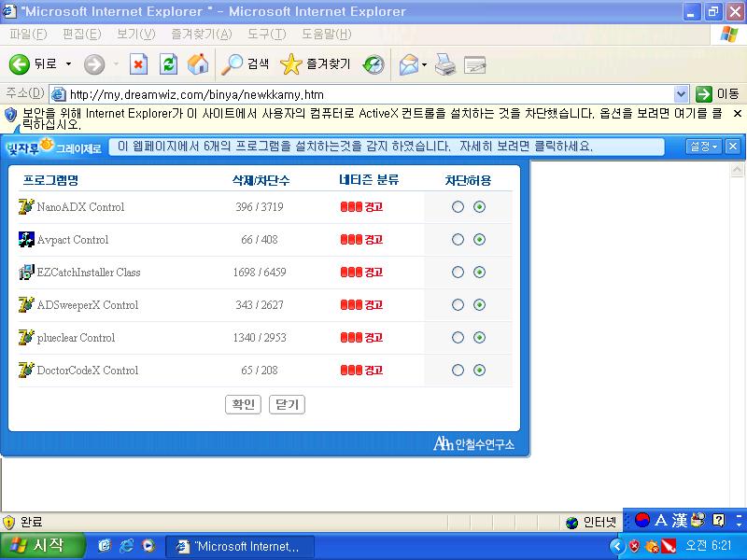Select the Microsoft Internet taskbar window button
Screen dimensions: 747x560
(x=240, y=546)
